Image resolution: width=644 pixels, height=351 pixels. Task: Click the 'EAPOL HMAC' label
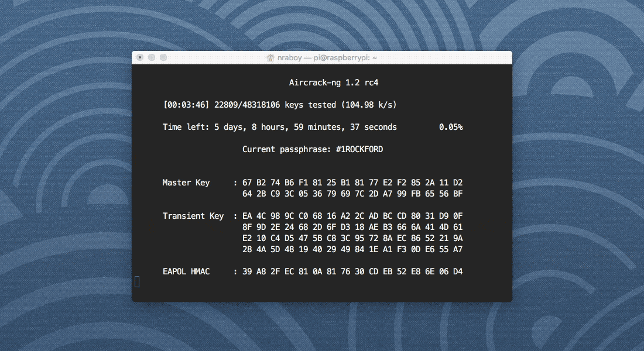(x=186, y=271)
